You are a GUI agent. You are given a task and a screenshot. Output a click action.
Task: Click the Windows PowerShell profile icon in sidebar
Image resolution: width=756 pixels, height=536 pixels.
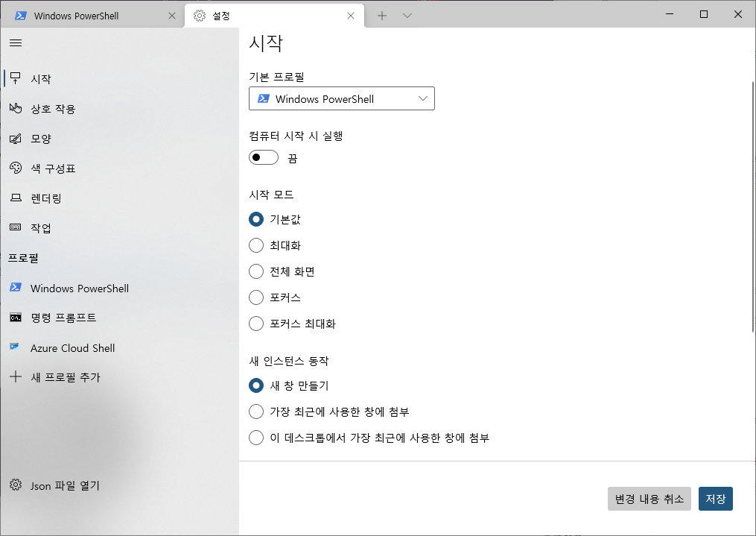click(x=16, y=288)
